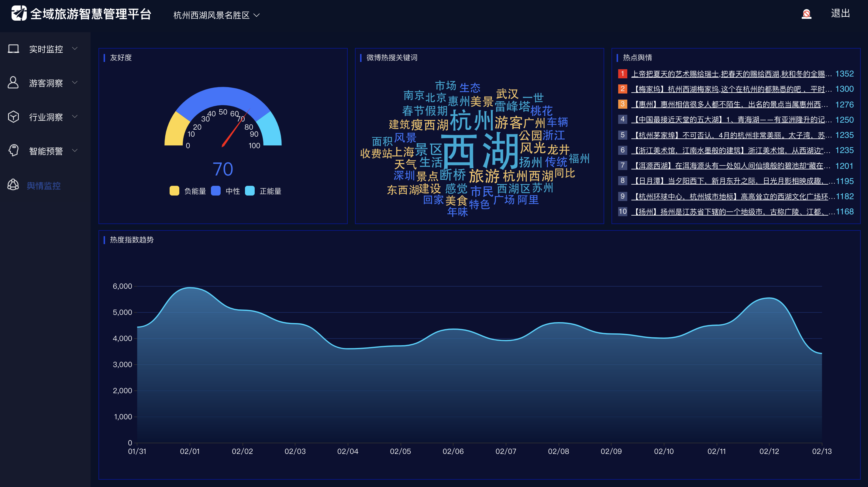Screen dimensions: 868x487
Task: Select 行业洞察 in the sidebar
Action: 46,117
